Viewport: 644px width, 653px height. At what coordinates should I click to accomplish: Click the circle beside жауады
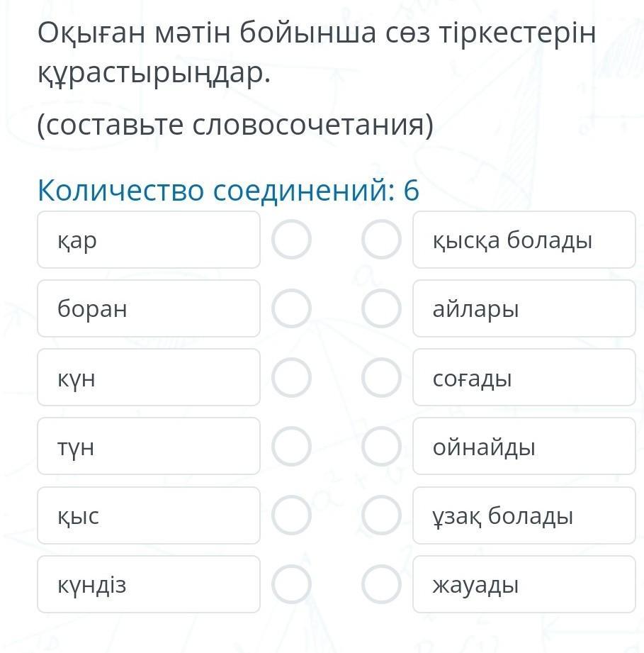click(x=382, y=584)
